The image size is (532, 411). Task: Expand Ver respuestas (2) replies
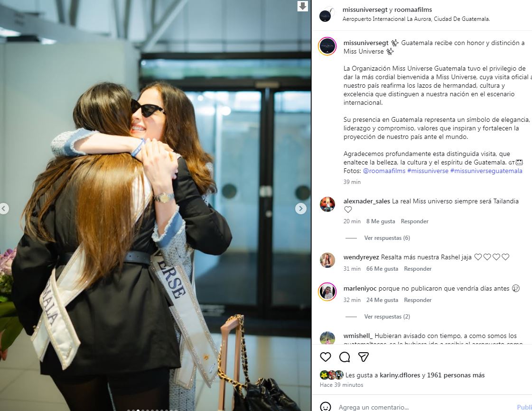point(387,317)
